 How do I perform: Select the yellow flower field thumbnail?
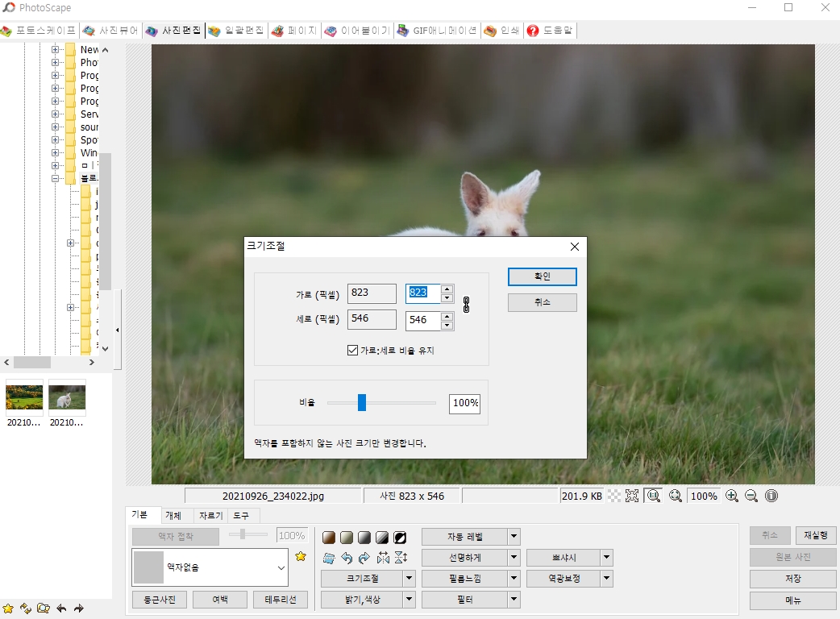(24, 397)
